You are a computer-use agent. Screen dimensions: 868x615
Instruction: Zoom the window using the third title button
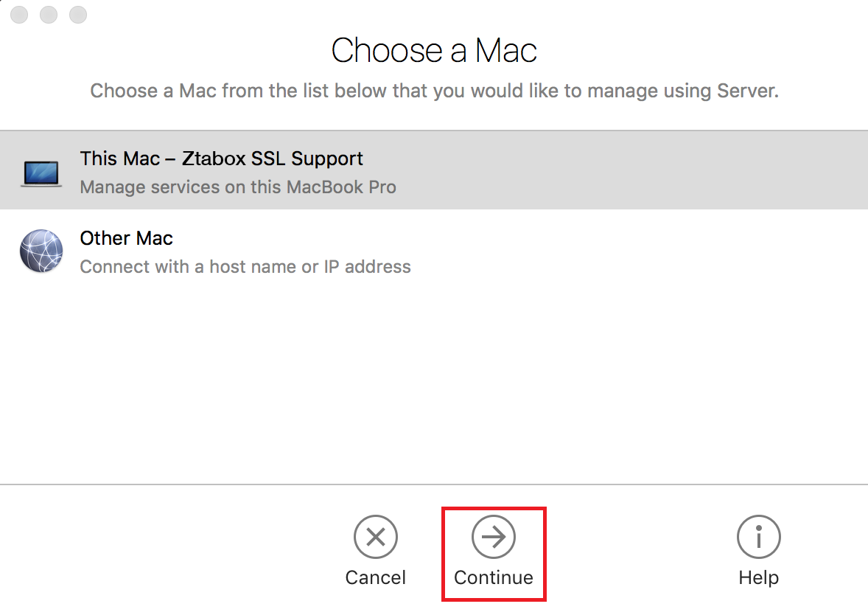click(77, 15)
